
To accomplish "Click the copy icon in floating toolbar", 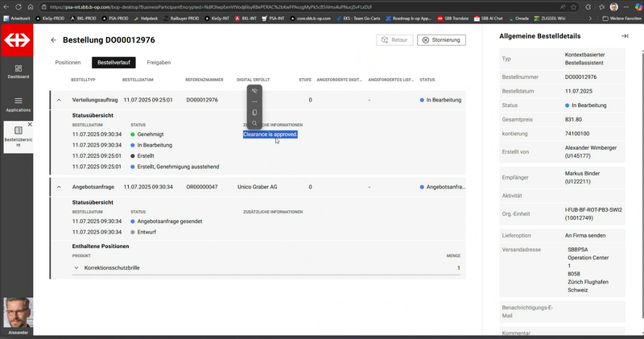I will pyautogui.click(x=254, y=113).
